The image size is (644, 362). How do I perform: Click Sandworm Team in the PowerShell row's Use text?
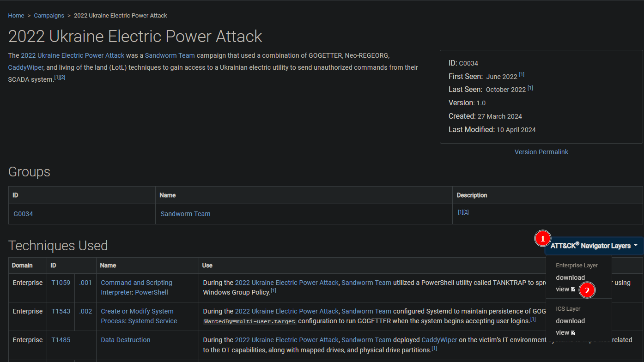pyautogui.click(x=366, y=283)
